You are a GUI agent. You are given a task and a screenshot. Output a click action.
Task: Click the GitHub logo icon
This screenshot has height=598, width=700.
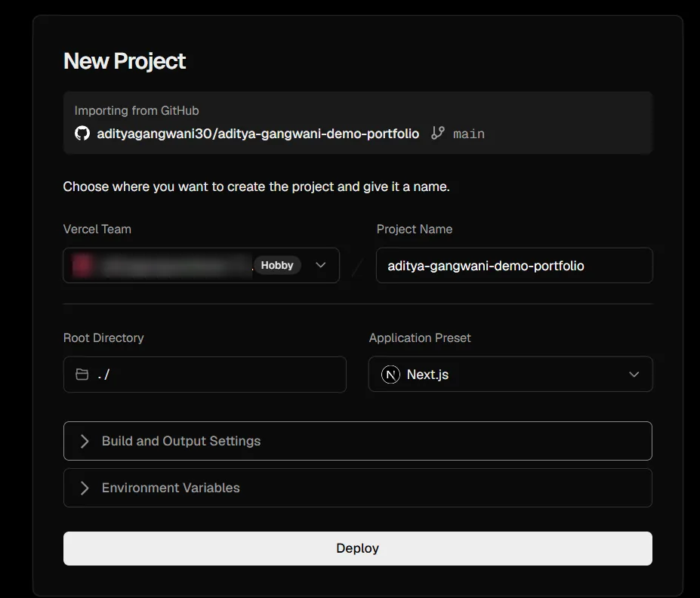[82, 133]
